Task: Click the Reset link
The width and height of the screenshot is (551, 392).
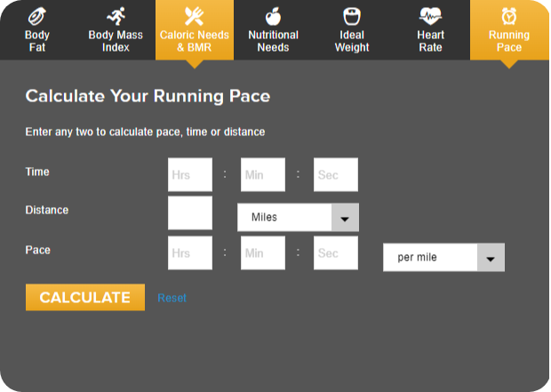Action: [x=172, y=298]
